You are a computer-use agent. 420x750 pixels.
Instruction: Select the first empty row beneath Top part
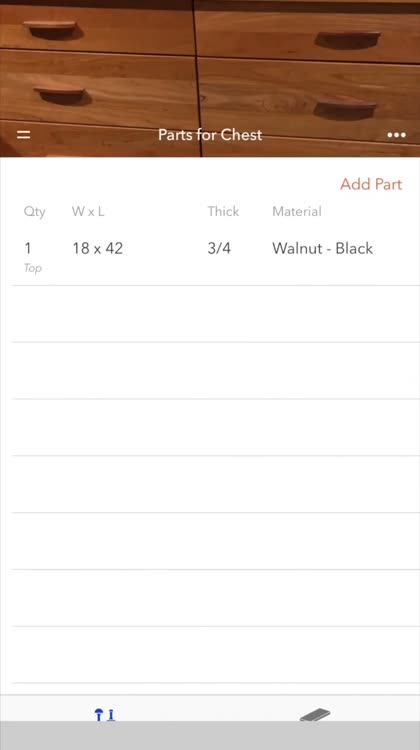coord(216,314)
